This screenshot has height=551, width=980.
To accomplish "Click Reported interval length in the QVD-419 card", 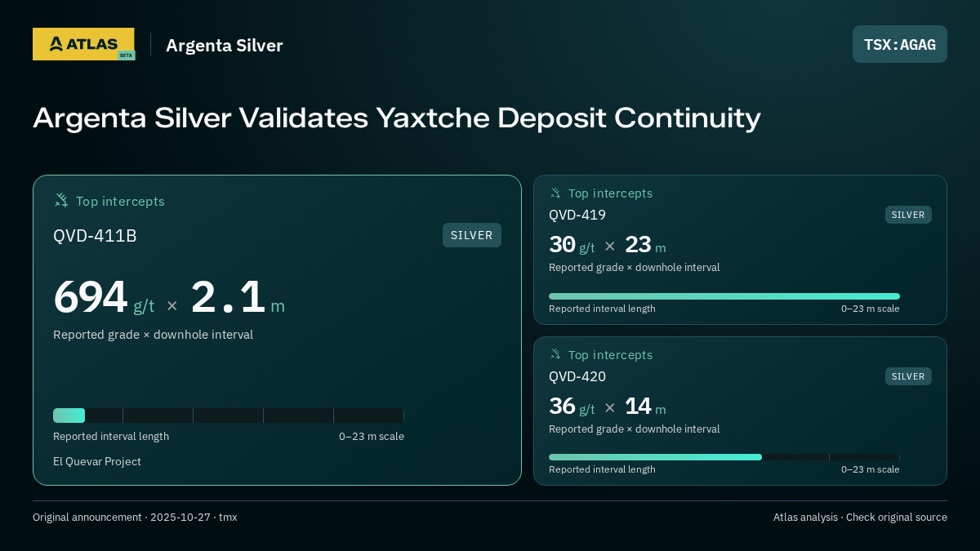I will pyautogui.click(x=602, y=309).
